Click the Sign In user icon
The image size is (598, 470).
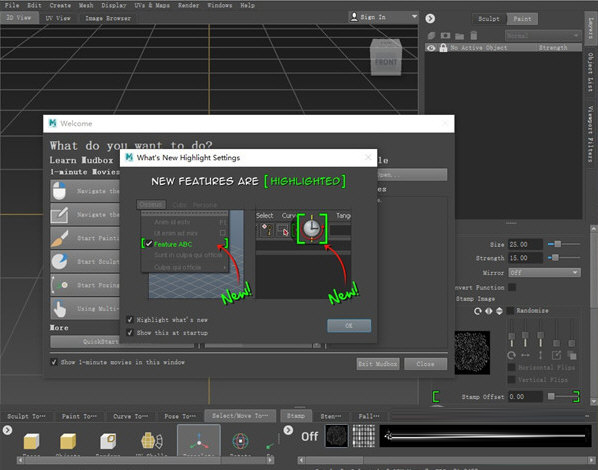coord(354,17)
